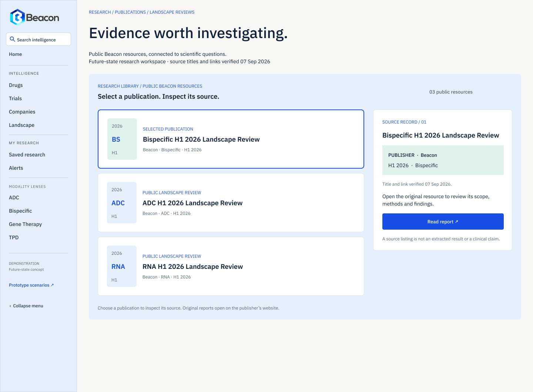Screen dimensions: 533x392
Task: Go to Home in sidebar
Action: click(15, 54)
